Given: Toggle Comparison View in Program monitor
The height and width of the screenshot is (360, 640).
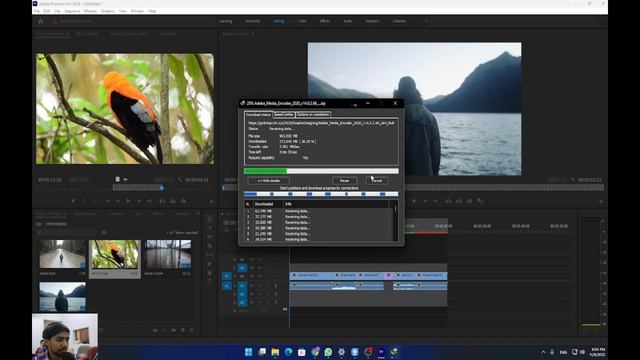Looking at the screenshot, I should (480, 201).
